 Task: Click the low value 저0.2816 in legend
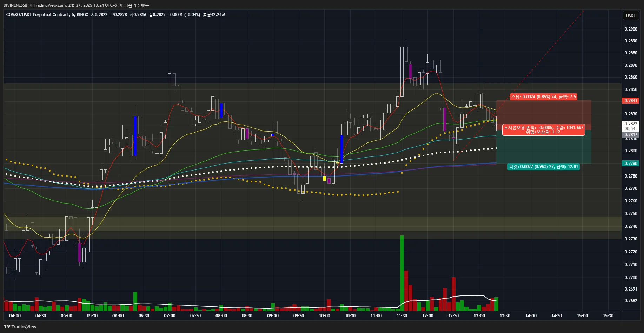138,15
